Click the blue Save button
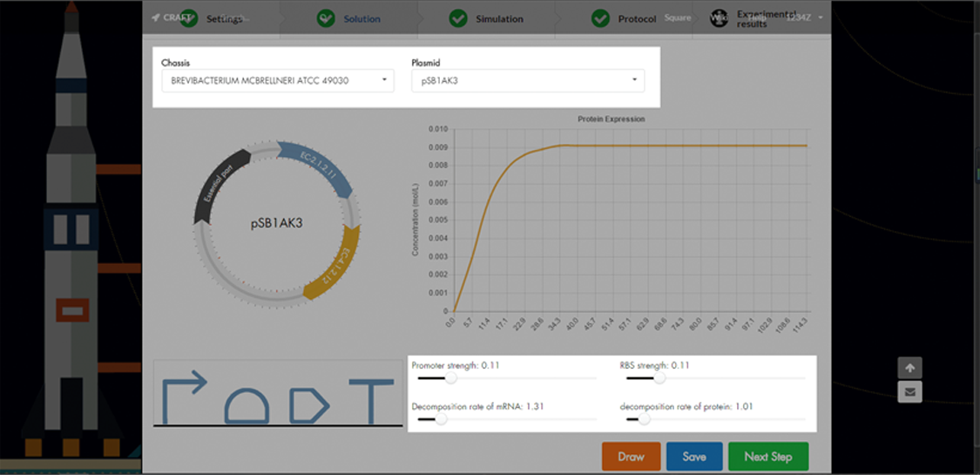Screen dimensions: 980x475 pyautogui.click(x=693, y=457)
